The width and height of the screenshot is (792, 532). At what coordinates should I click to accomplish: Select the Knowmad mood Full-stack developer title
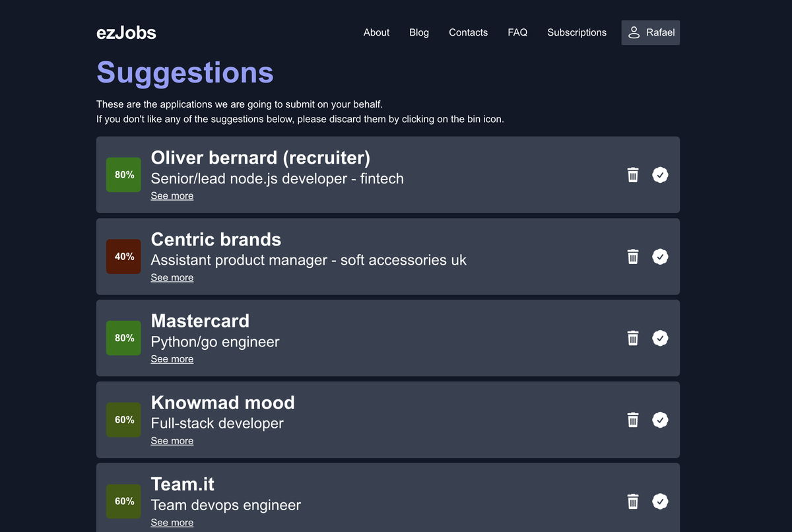(217, 423)
